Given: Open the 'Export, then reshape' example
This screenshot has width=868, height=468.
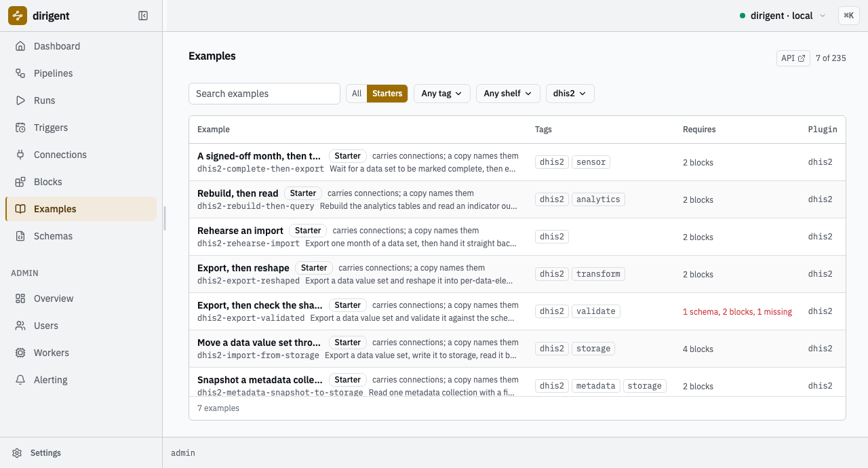Looking at the screenshot, I should [243, 268].
